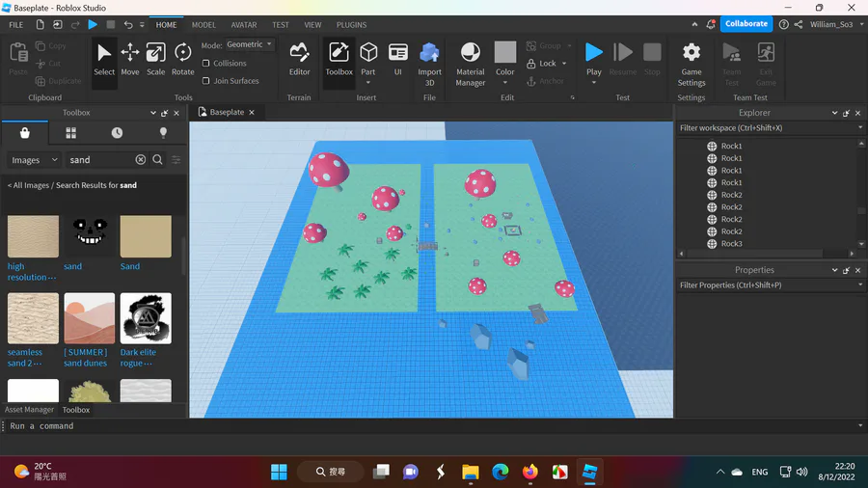Open the taskbar search box
Viewport: 868px width, 488px height.
[331, 472]
